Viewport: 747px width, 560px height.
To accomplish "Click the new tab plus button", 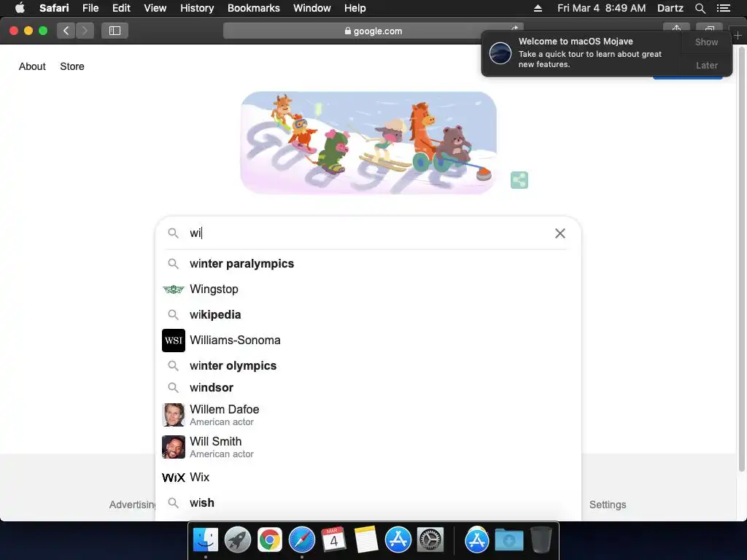I will (x=738, y=36).
